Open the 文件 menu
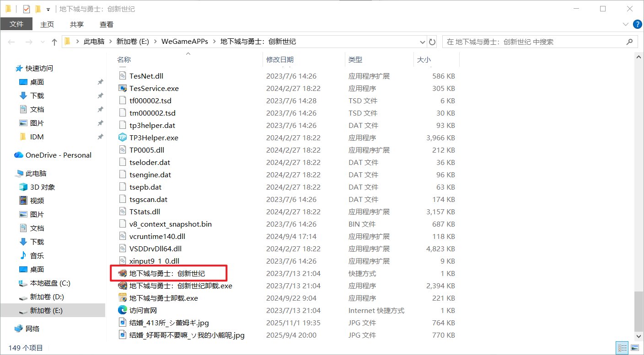This screenshot has width=644, height=355. click(x=16, y=24)
